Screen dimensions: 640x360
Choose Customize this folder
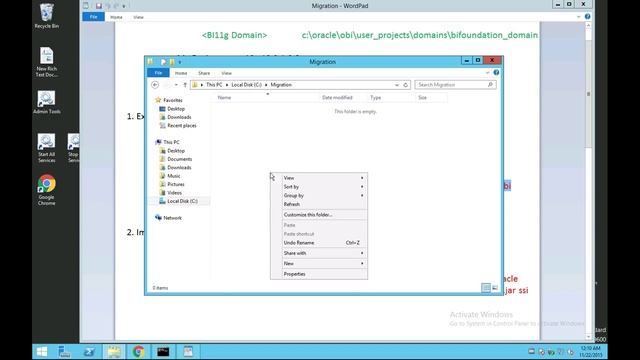319,215
